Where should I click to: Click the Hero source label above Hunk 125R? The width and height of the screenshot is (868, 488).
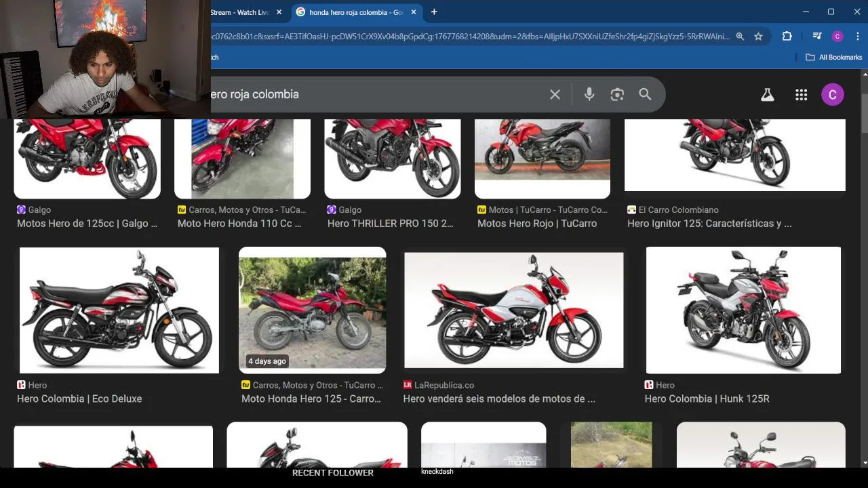[665, 385]
